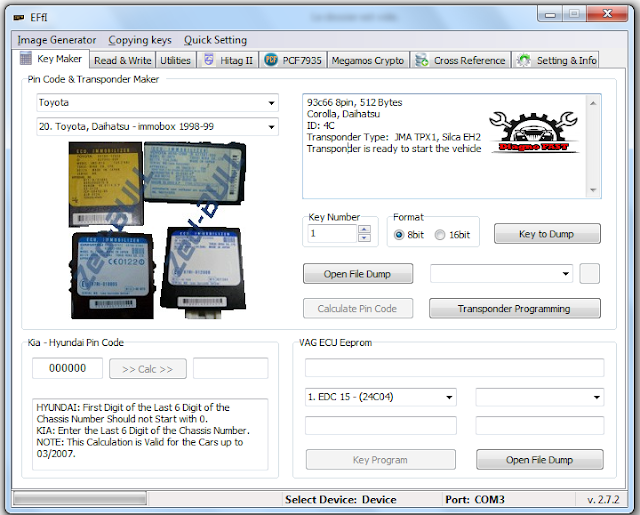The image size is (640, 515).
Task: Expand the dropdown beside Open File Dump
Action: pyautogui.click(x=565, y=273)
